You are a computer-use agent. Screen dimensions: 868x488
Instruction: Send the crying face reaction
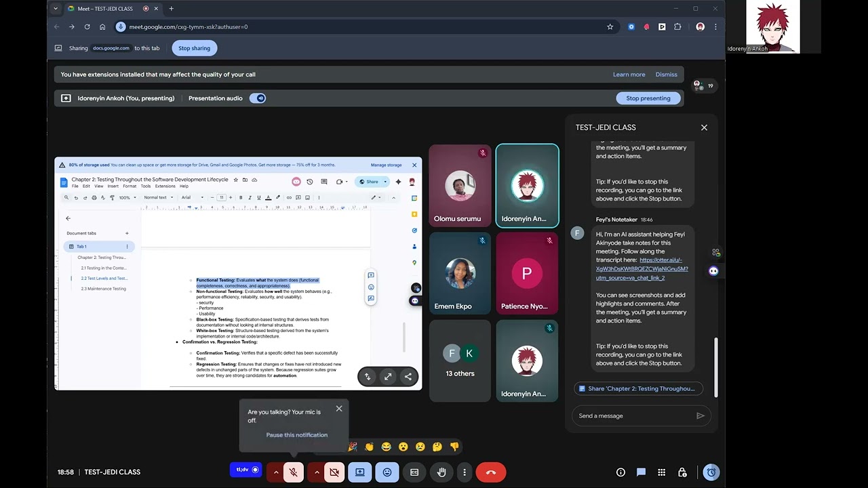[420, 447]
